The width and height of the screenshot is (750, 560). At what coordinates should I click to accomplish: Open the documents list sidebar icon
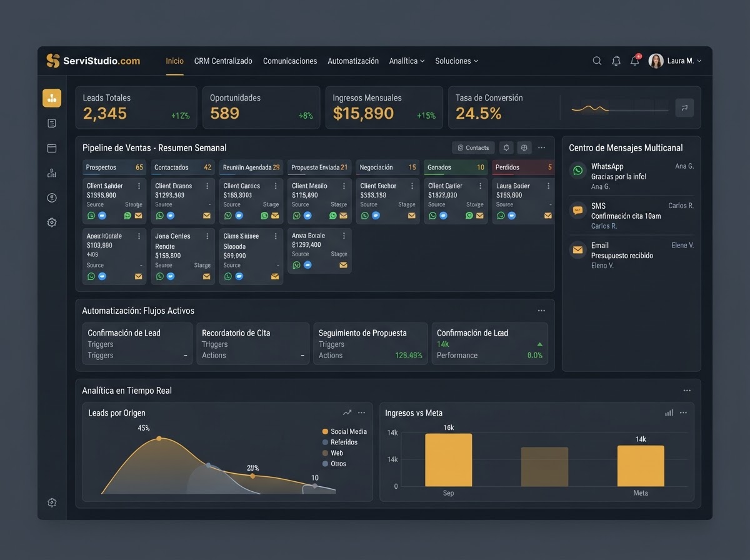pos(52,123)
